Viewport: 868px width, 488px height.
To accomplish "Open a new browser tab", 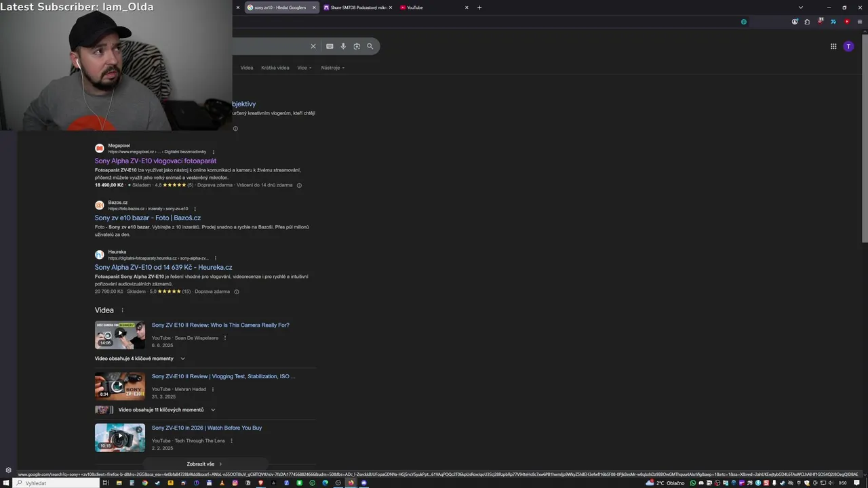I will coord(479,7).
